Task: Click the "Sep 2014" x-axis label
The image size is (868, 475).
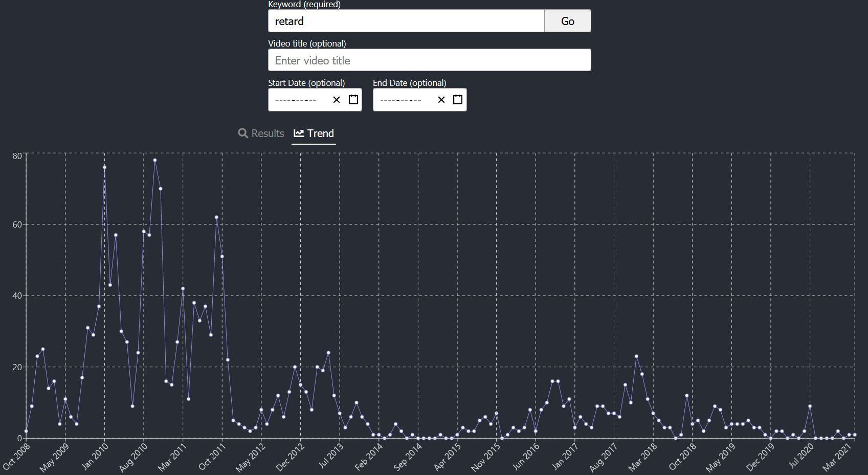Action: coord(408,457)
